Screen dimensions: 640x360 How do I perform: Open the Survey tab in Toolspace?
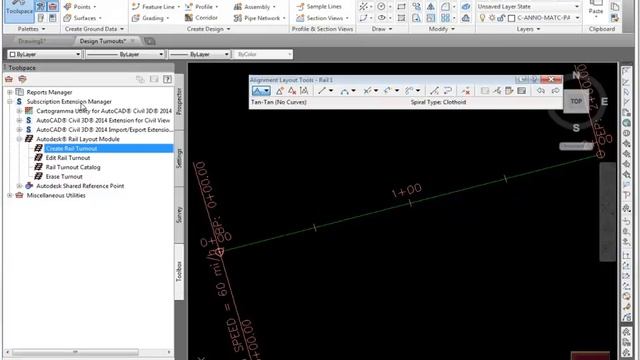pos(179,215)
